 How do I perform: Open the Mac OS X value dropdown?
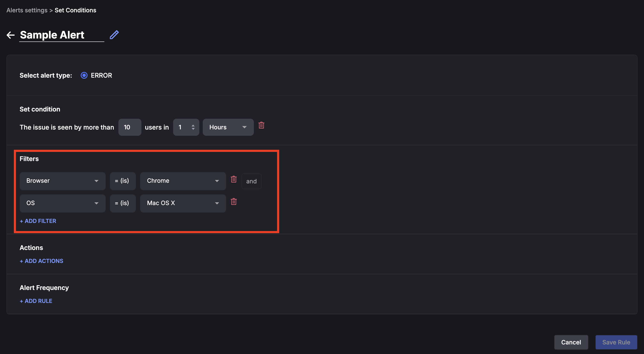point(183,203)
